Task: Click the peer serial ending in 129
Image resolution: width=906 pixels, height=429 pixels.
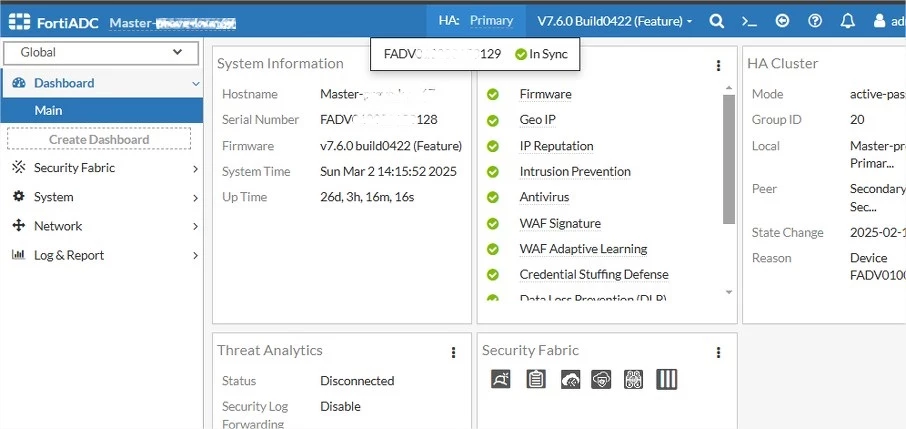Action: (442, 54)
